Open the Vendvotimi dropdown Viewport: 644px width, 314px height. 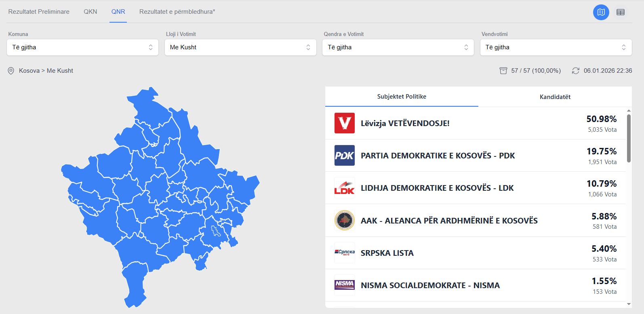[556, 47]
